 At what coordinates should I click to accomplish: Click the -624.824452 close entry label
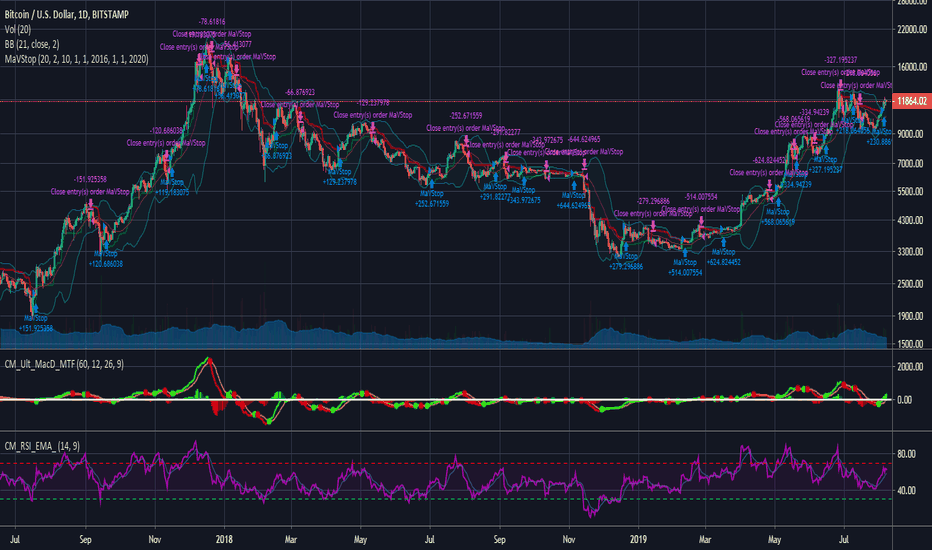coord(769,160)
